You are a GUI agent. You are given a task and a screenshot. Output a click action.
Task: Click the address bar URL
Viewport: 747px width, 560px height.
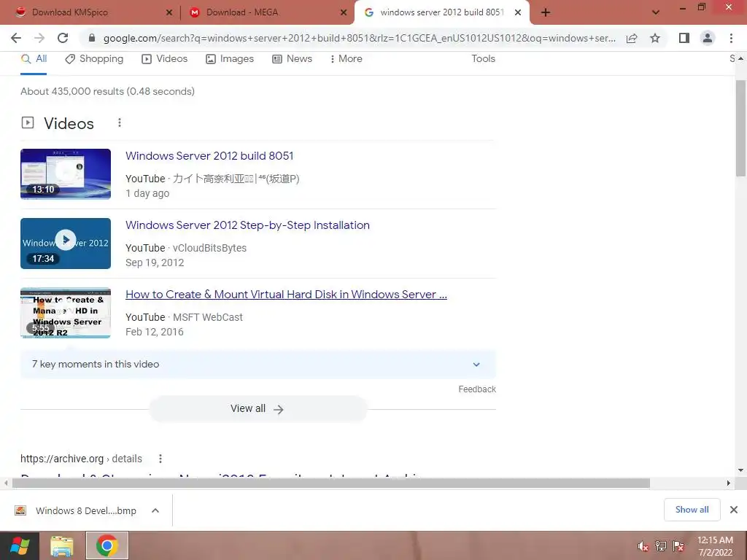[x=359, y=38]
